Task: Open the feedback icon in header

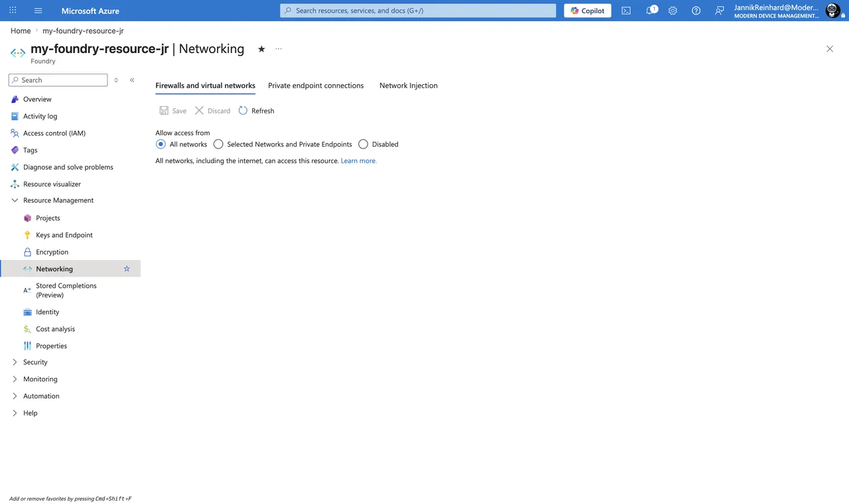Action: coord(719,11)
